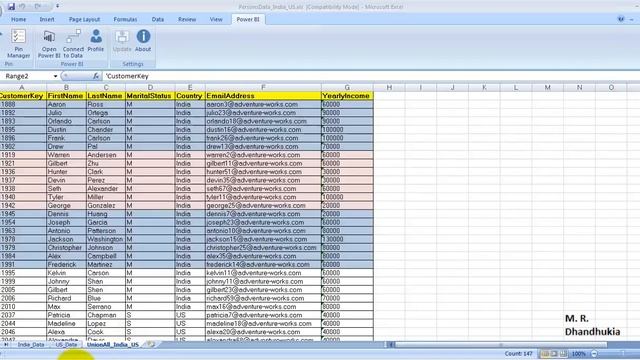The height and width of the screenshot is (360, 640).
Task: Click the zoom out minus button
Action: point(594,354)
